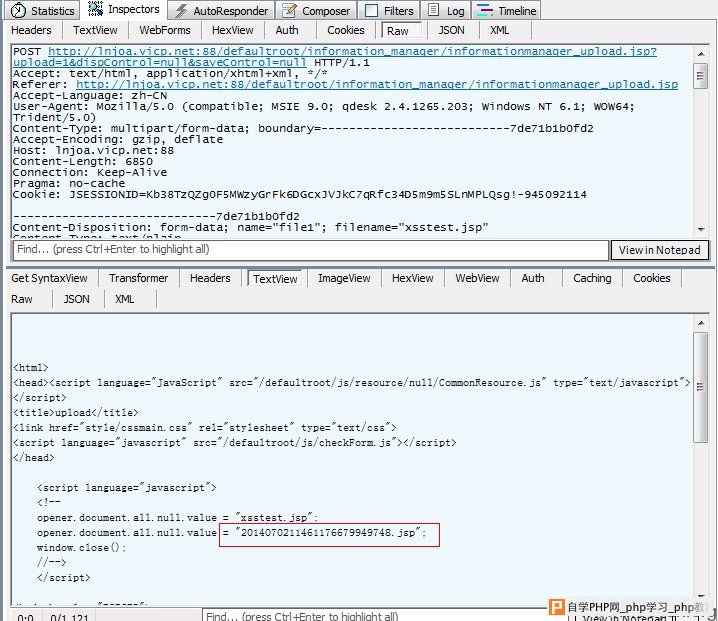Select response Caching tab
Screen dimensions: 718x621
click(x=592, y=278)
